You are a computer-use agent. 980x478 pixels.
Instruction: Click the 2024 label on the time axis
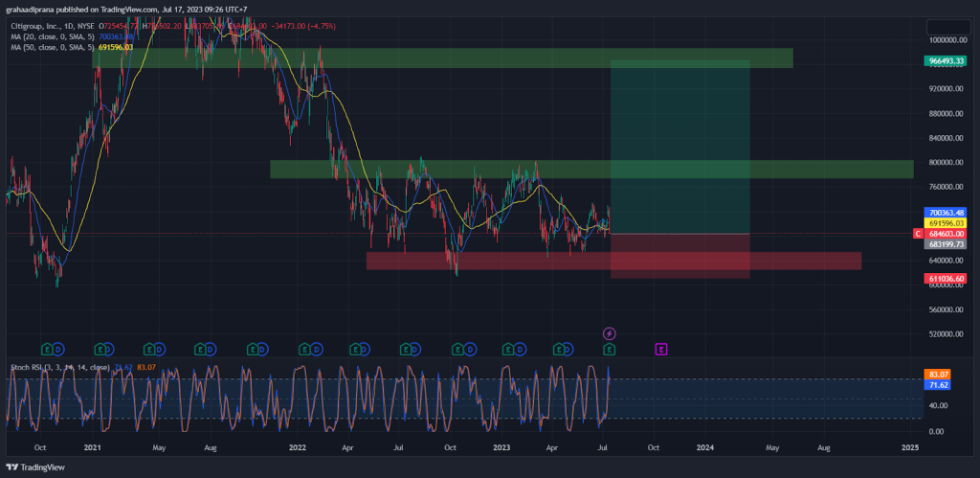705,447
